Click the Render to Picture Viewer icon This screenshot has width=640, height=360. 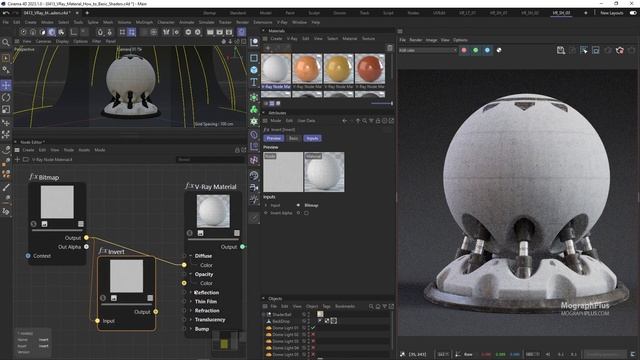[x=220, y=32]
